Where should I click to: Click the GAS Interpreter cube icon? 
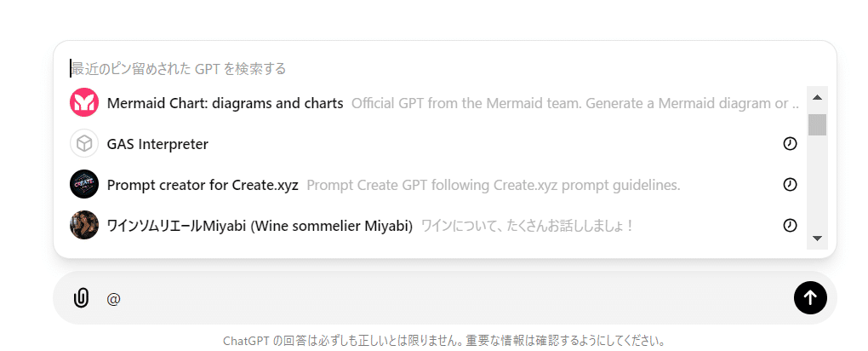pyautogui.click(x=84, y=144)
